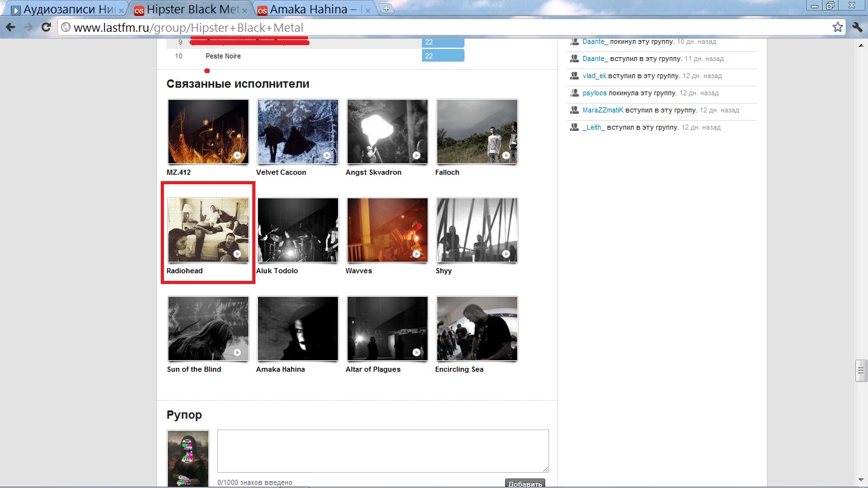Click the favicon on the Аудиозаписи tab
This screenshot has height=488, width=868.
pos(16,10)
